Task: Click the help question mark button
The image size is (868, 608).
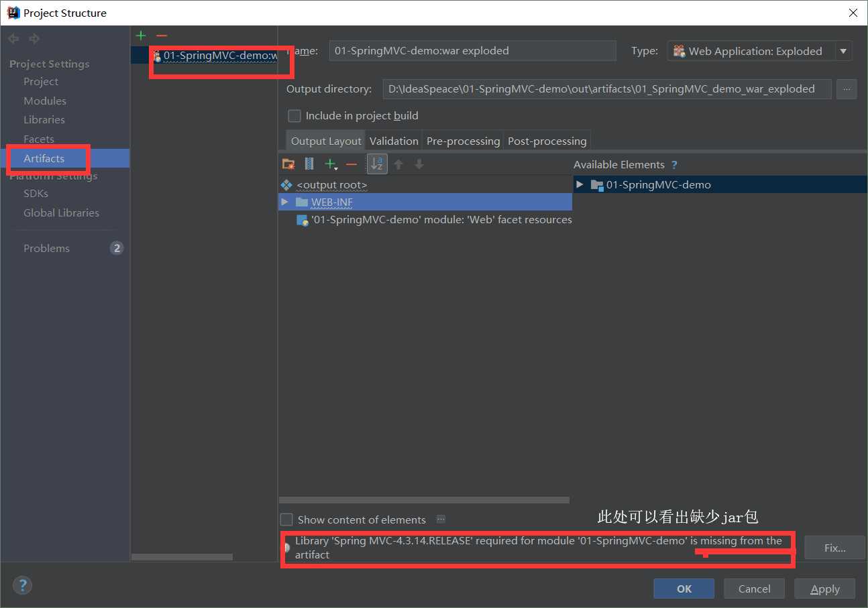Action: (22, 585)
